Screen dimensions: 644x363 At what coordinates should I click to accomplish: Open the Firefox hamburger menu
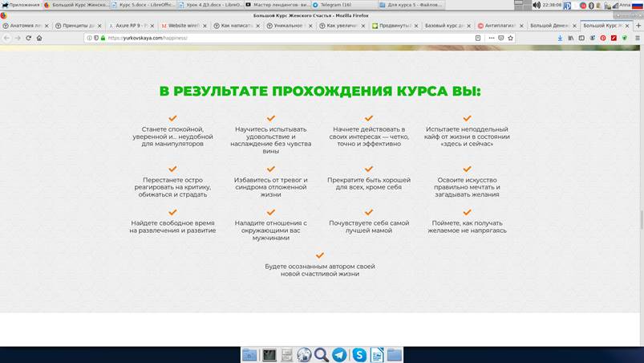[x=636, y=38]
